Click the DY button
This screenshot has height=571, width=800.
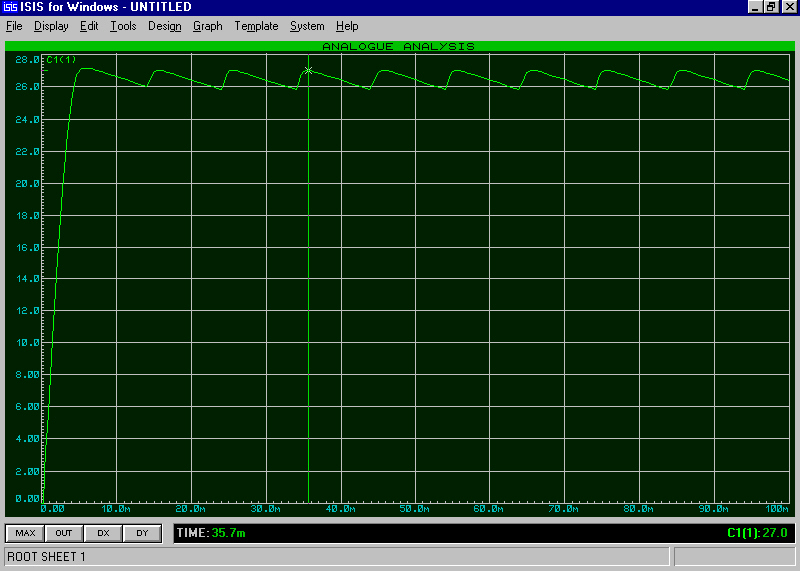point(142,533)
